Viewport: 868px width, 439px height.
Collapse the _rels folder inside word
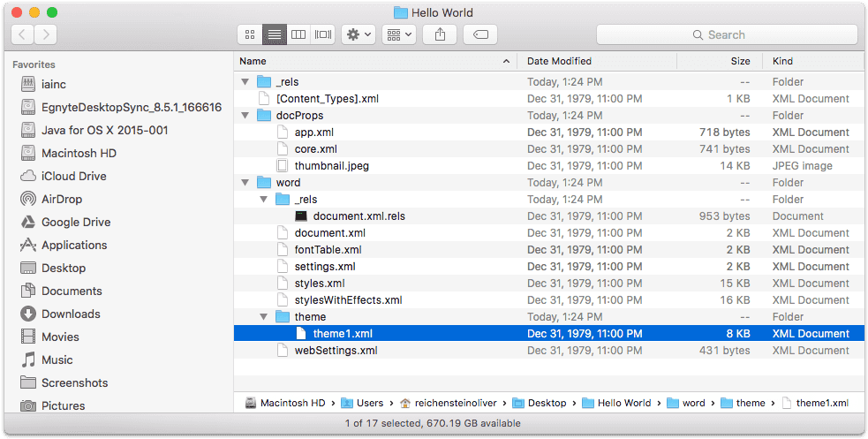264,200
